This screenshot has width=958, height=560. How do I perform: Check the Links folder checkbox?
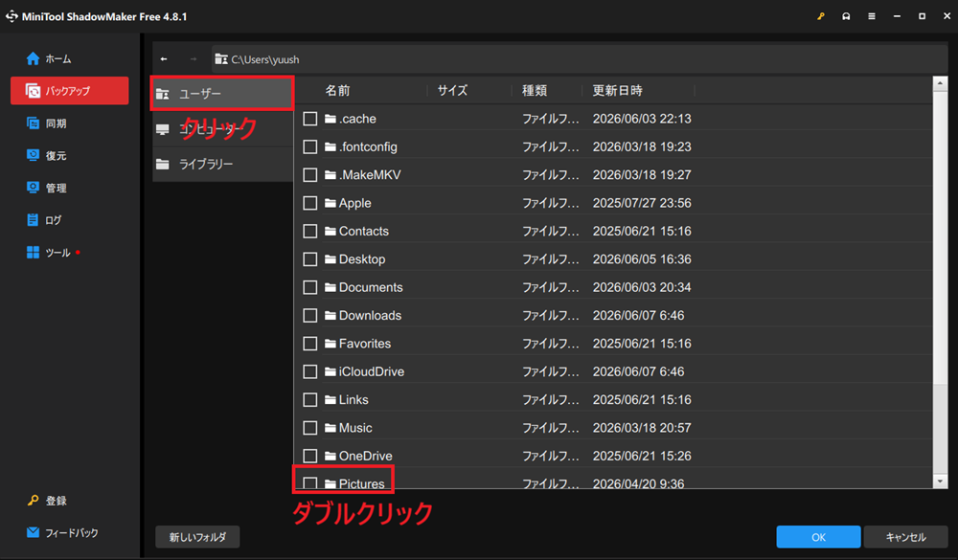[x=310, y=399]
